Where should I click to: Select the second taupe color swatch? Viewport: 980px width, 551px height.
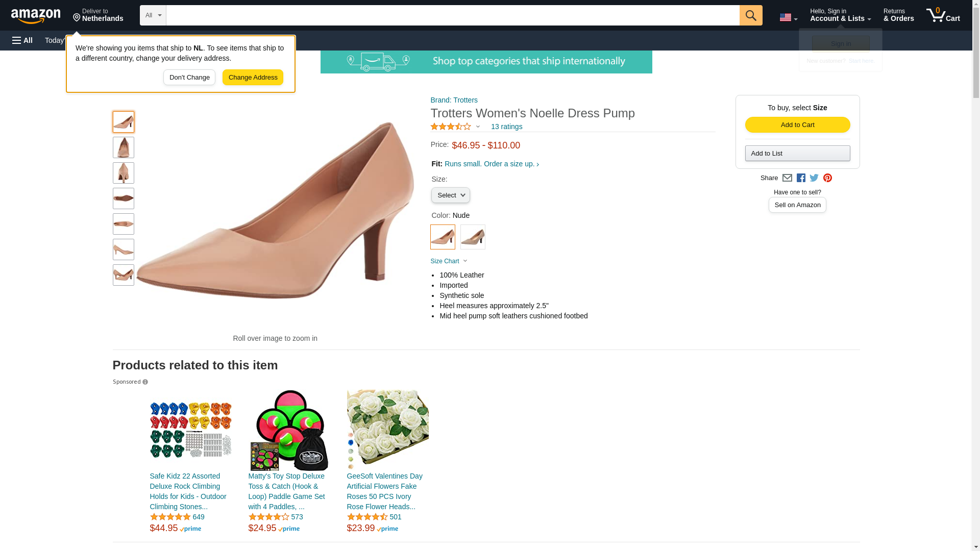point(473,237)
